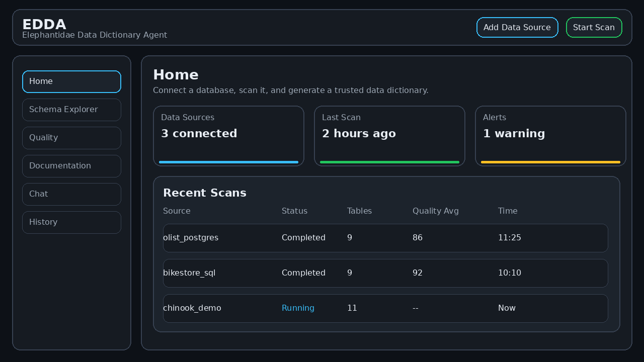Click the blue progress bar under Data Sources
Viewport: 644px width, 362px height.
pos(229,162)
